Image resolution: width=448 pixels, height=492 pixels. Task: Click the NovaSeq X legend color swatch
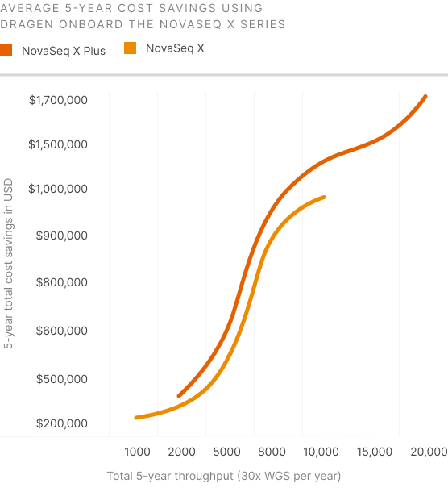(130, 48)
